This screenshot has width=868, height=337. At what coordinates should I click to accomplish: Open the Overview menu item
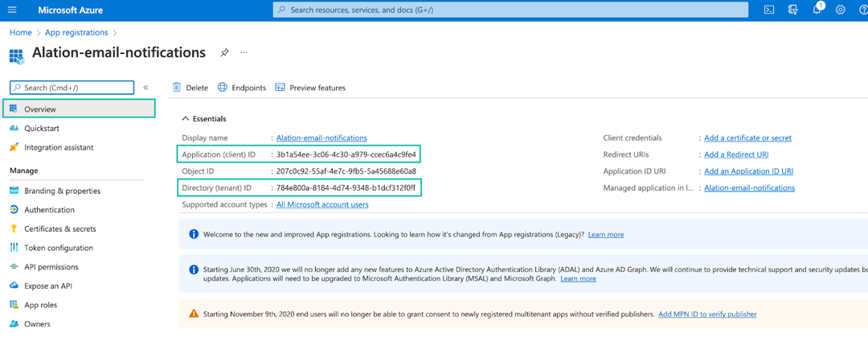point(79,109)
